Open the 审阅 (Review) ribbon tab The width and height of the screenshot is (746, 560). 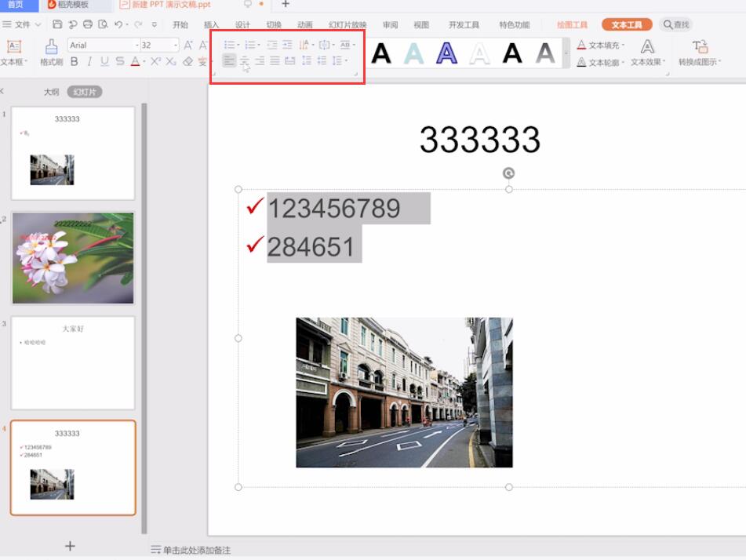point(390,25)
